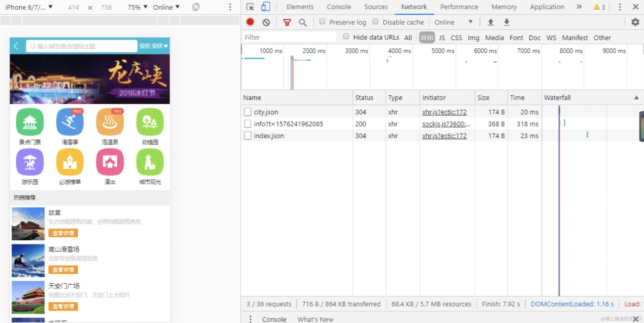Tick the Hide data URLs checkbox
The image size is (644, 323).
(346, 37)
